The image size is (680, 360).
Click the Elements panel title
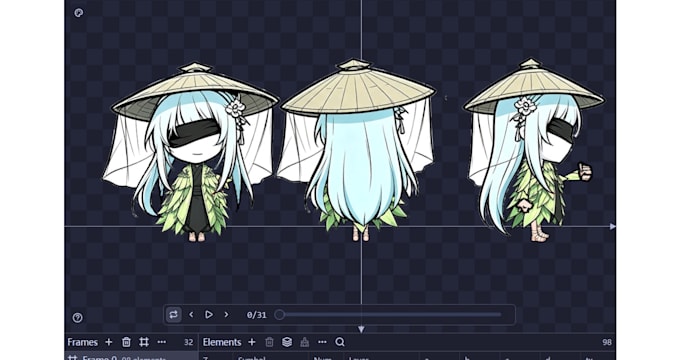pyautogui.click(x=222, y=342)
